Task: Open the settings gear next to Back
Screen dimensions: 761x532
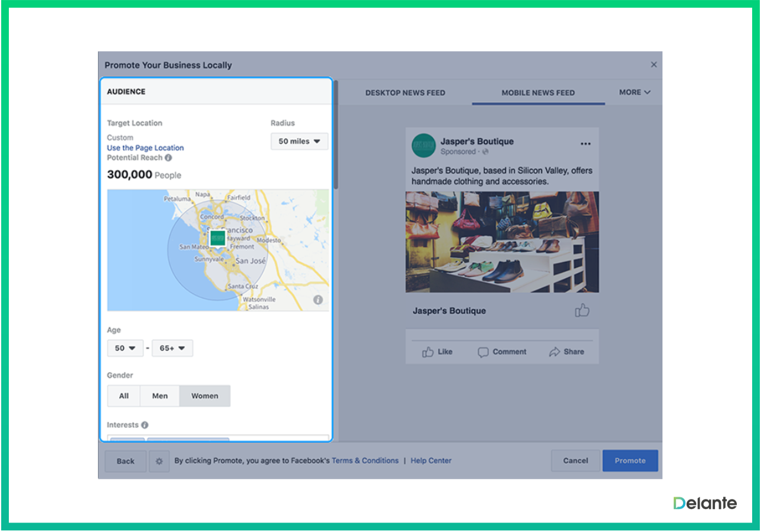Action: click(x=159, y=461)
